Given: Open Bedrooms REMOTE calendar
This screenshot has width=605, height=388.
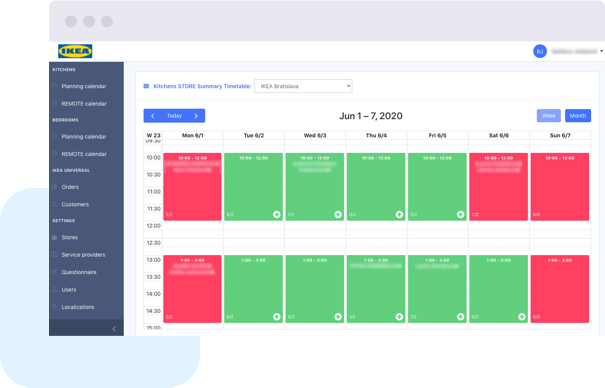Looking at the screenshot, I should tap(84, 154).
